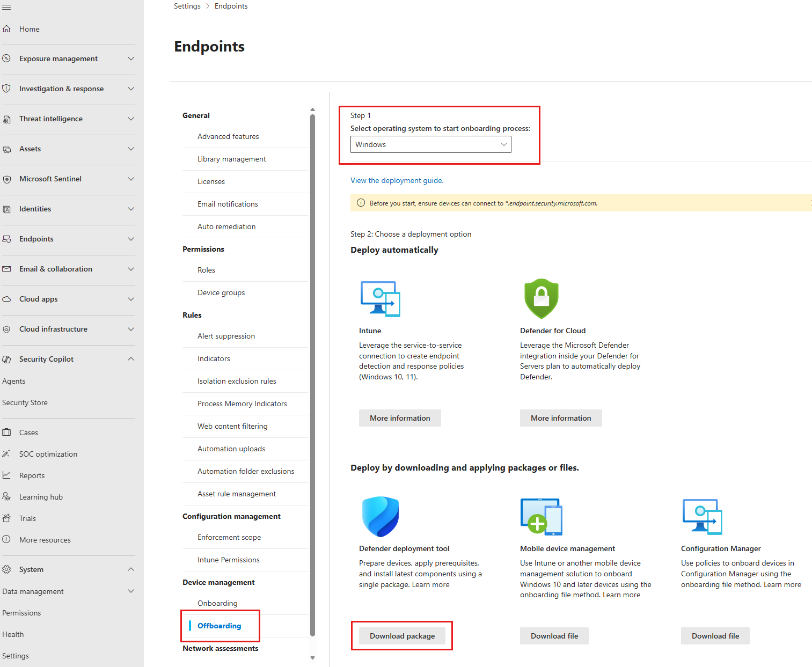Expand the Exposure management chevron
812x667 pixels.
coord(131,58)
